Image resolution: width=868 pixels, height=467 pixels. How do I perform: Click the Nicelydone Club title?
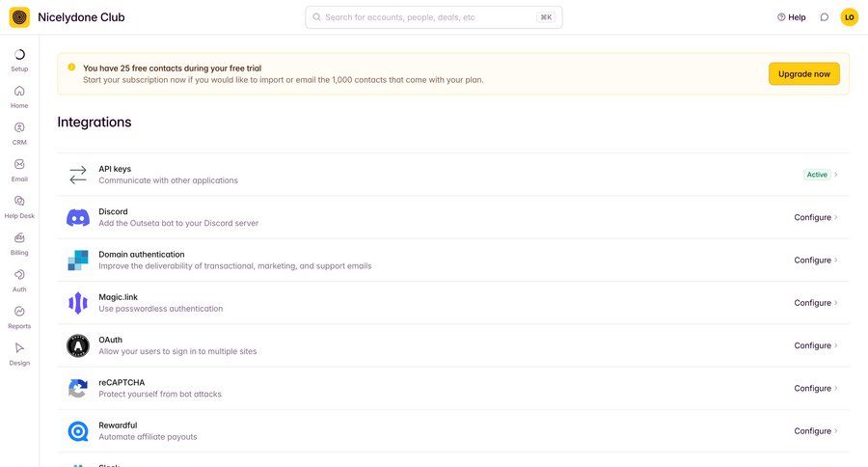pos(81,17)
